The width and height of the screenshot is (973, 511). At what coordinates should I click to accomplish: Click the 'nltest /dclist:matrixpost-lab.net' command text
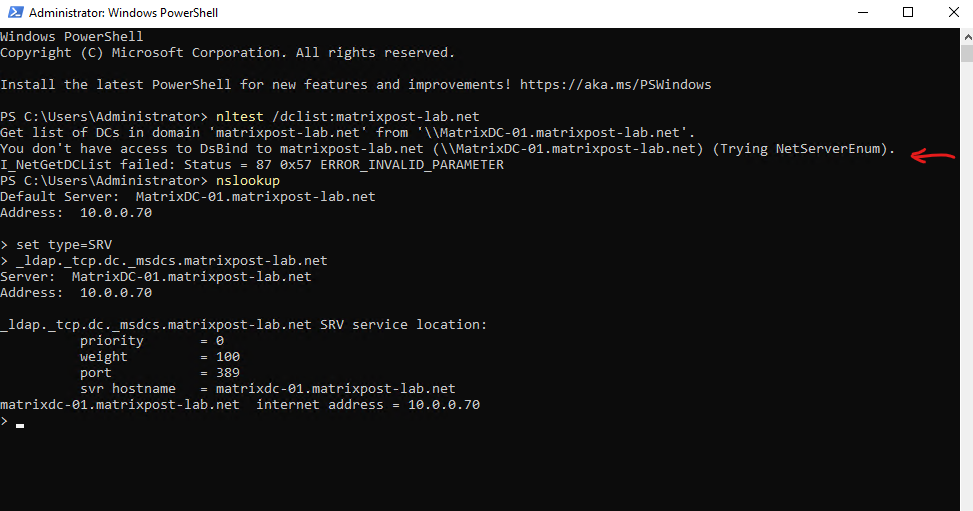tap(348, 117)
